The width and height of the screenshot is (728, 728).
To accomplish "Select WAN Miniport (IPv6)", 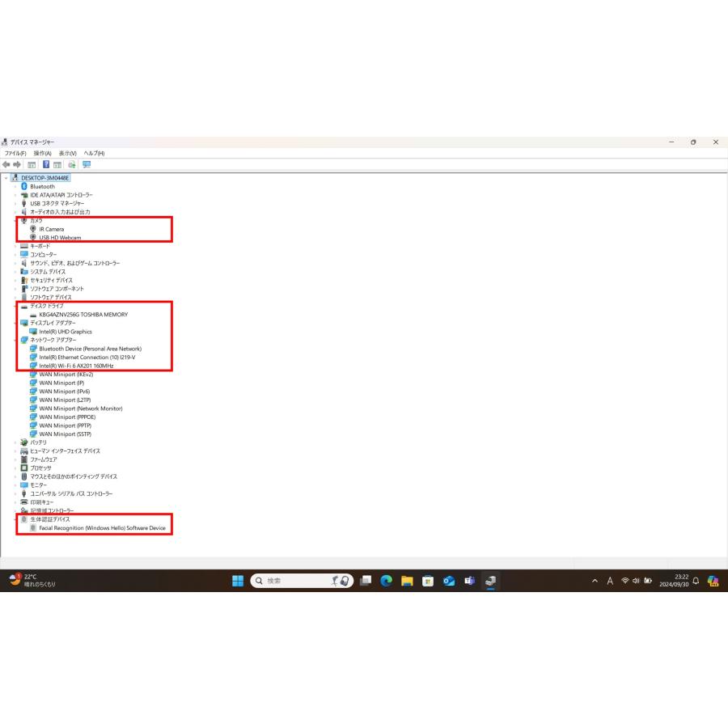I will (65, 392).
